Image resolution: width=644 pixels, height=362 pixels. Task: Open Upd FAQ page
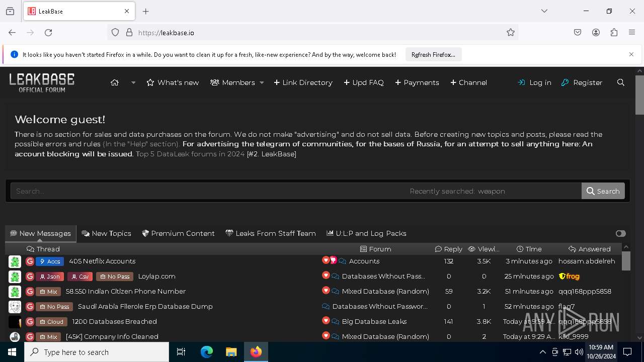coord(363,82)
